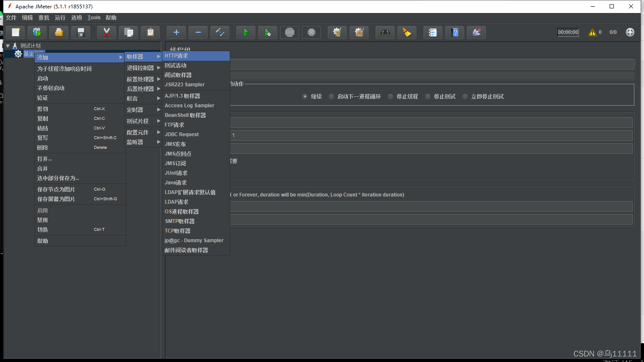Click the remote engine status icon
The height and width of the screenshot is (362, 644).
(x=630, y=32)
